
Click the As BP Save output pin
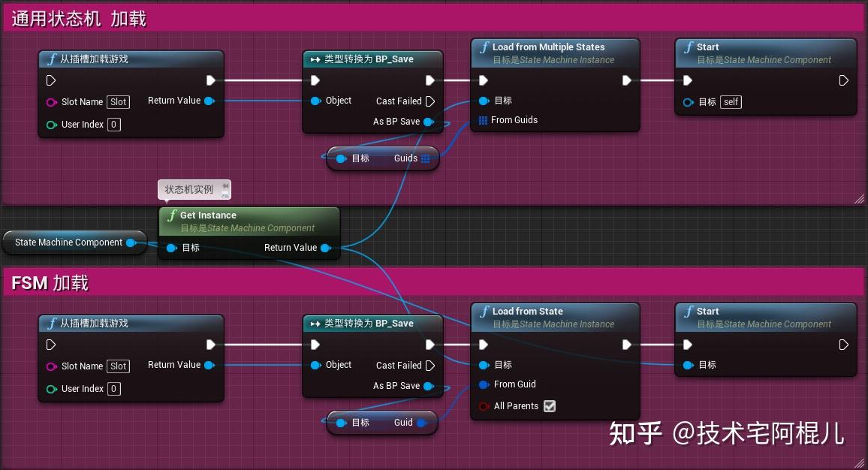point(429,121)
